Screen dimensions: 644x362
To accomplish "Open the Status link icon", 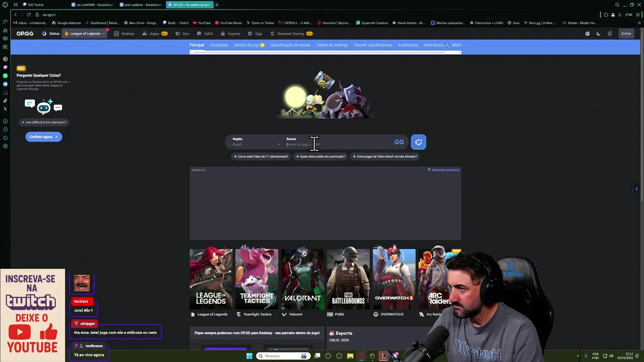I will 44,34.
